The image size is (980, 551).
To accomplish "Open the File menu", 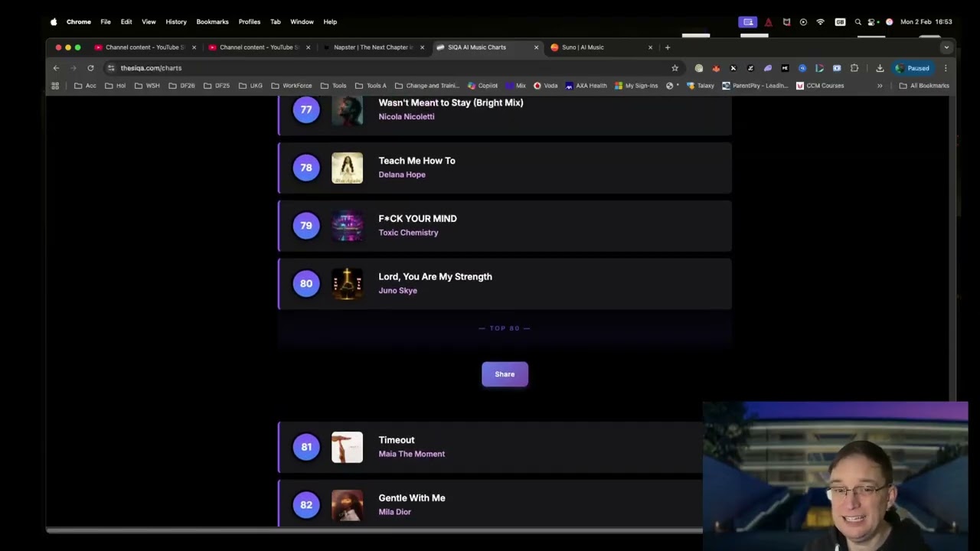I will (106, 22).
